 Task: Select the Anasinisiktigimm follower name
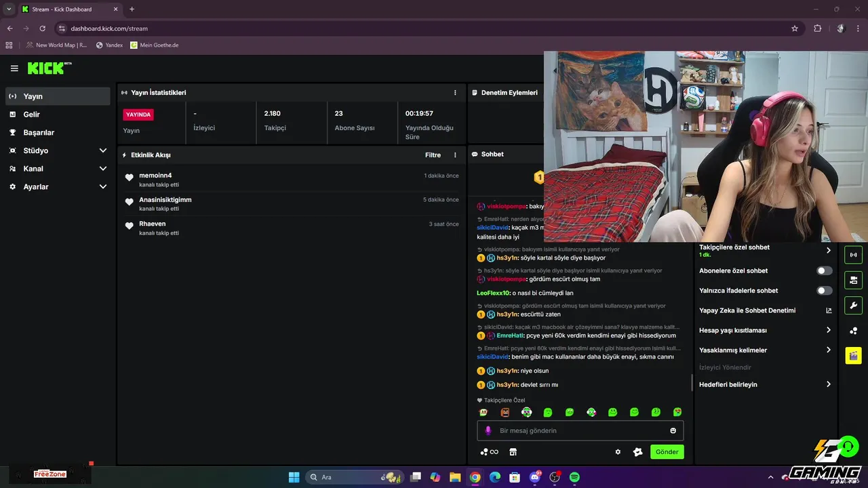tap(165, 200)
